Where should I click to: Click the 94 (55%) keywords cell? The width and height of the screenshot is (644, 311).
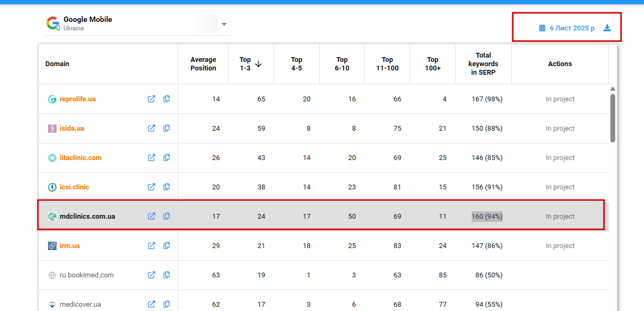click(489, 304)
